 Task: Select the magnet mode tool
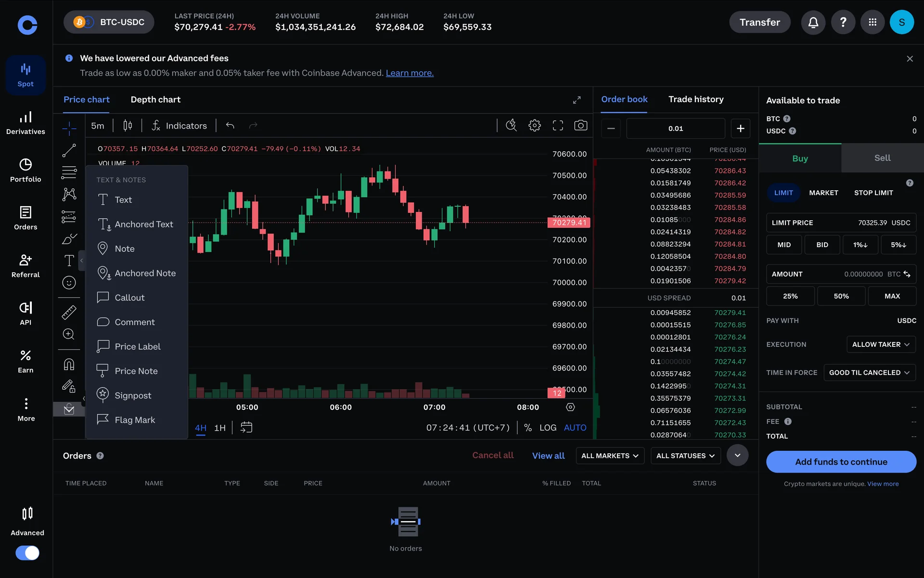69,364
